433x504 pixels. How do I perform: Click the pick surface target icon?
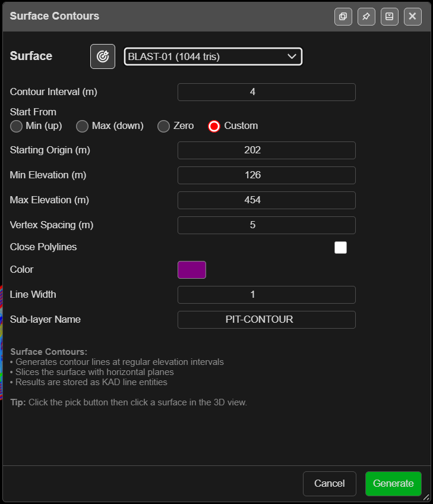(x=103, y=56)
